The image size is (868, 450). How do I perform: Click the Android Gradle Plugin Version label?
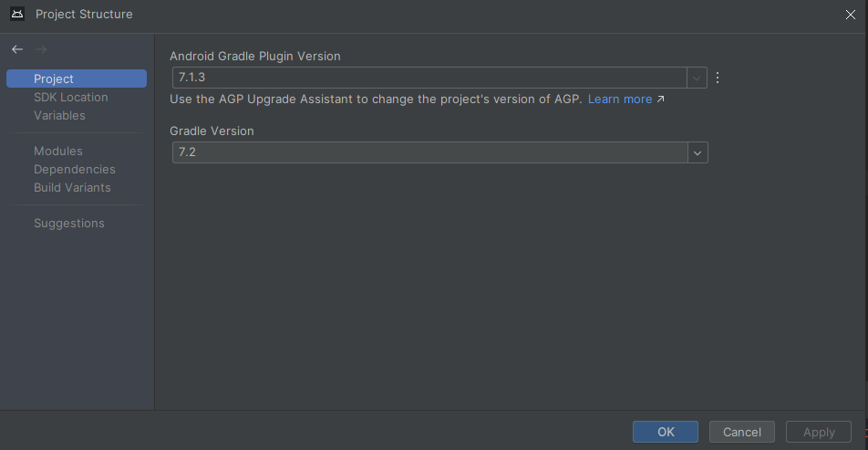pos(255,56)
